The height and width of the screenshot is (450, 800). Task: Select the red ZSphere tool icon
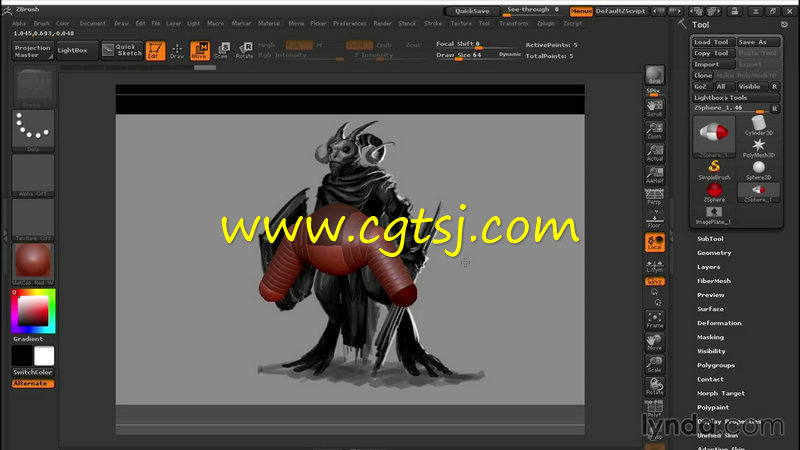point(714,192)
